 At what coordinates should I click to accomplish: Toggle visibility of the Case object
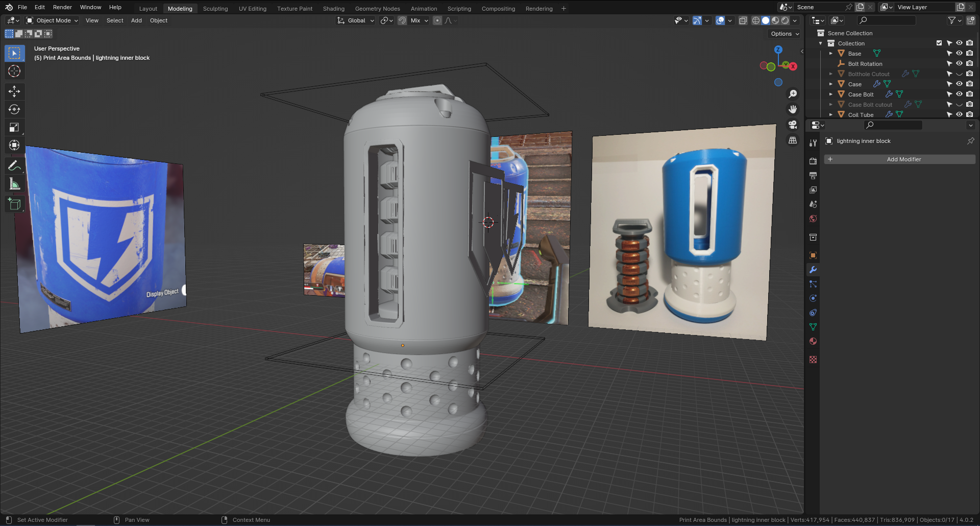(959, 84)
